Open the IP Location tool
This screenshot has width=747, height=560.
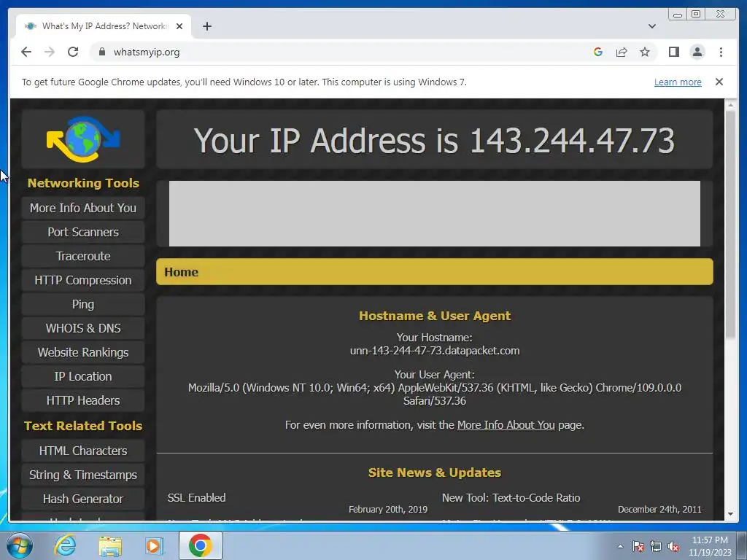(x=83, y=376)
